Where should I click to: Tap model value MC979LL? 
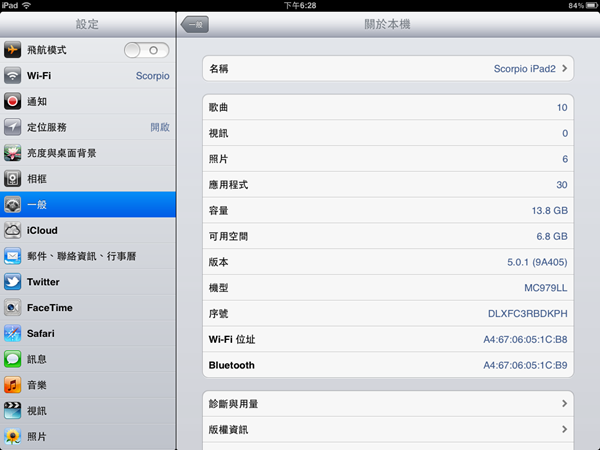pos(546,288)
